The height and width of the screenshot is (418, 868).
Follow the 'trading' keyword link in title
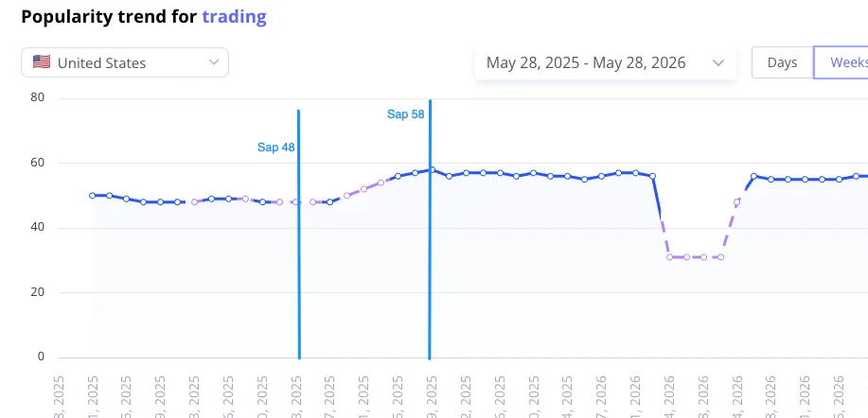pyautogui.click(x=234, y=17)
